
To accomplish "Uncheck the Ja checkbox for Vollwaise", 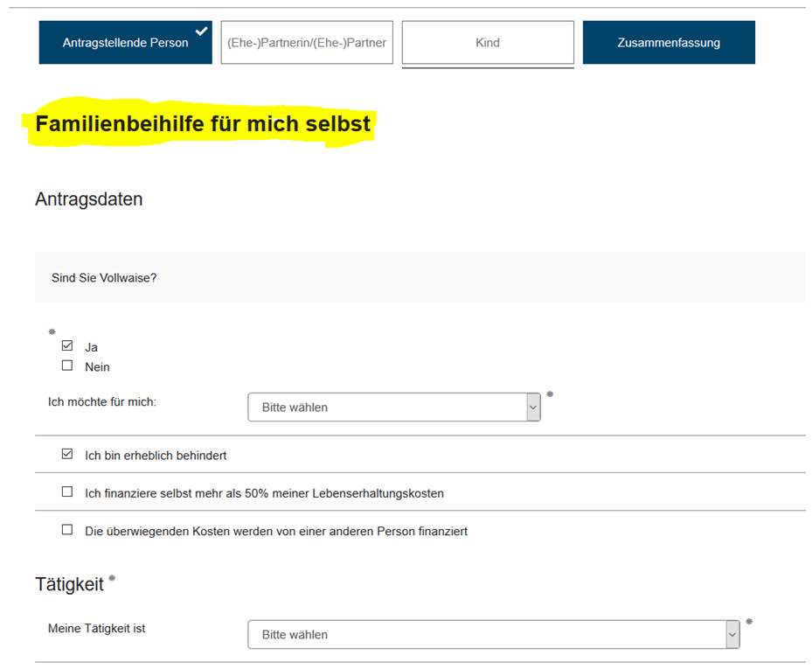I will coord(67,346).
